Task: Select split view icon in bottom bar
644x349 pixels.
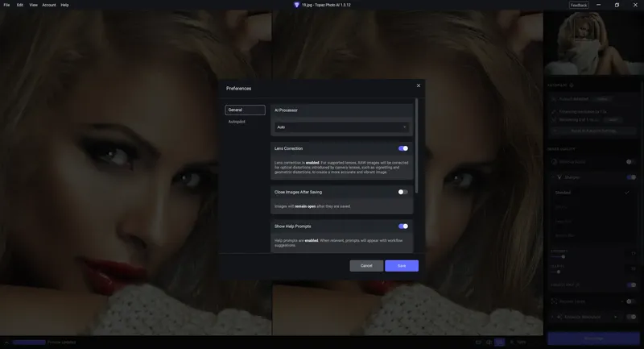Action: [489, 342]
